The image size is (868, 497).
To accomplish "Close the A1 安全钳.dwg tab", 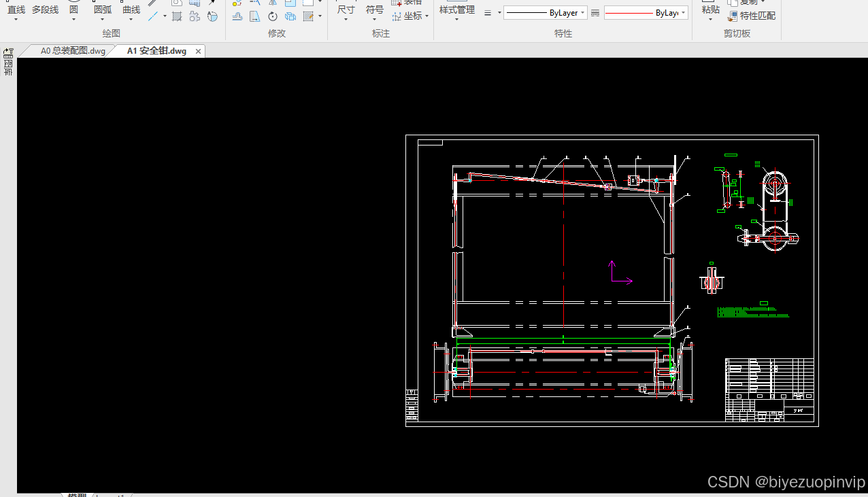I will (199, 52).
